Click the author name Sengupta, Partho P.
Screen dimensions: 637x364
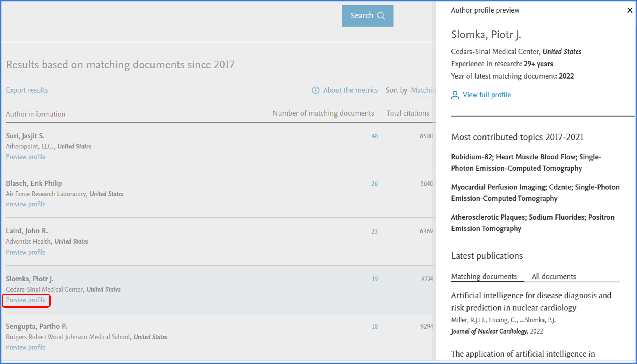point(36,326)
